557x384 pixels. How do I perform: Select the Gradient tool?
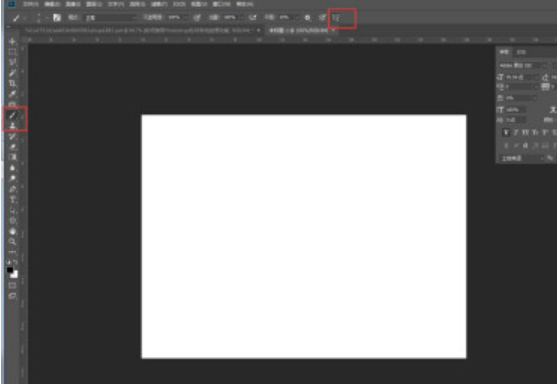(x=12, y=157)
